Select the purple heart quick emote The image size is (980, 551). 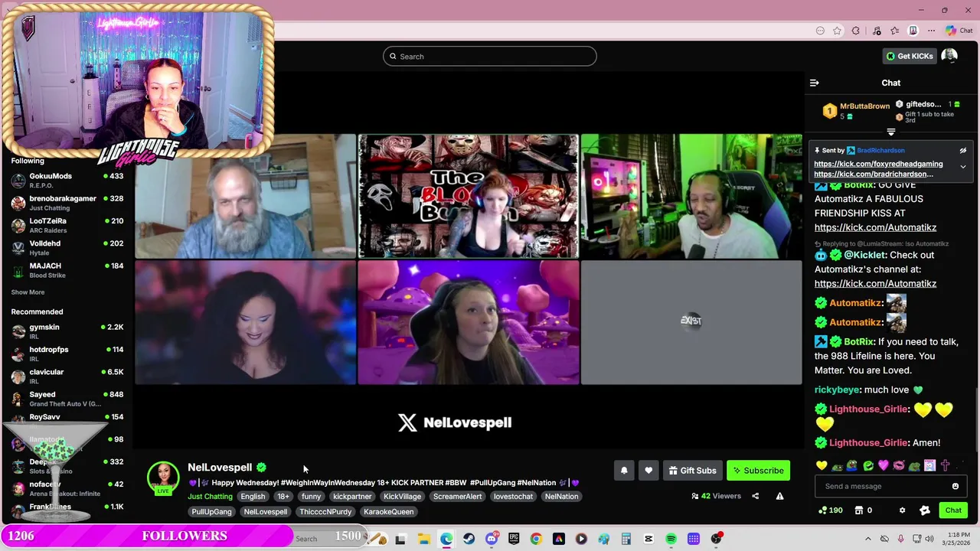(x=884, y=465)
